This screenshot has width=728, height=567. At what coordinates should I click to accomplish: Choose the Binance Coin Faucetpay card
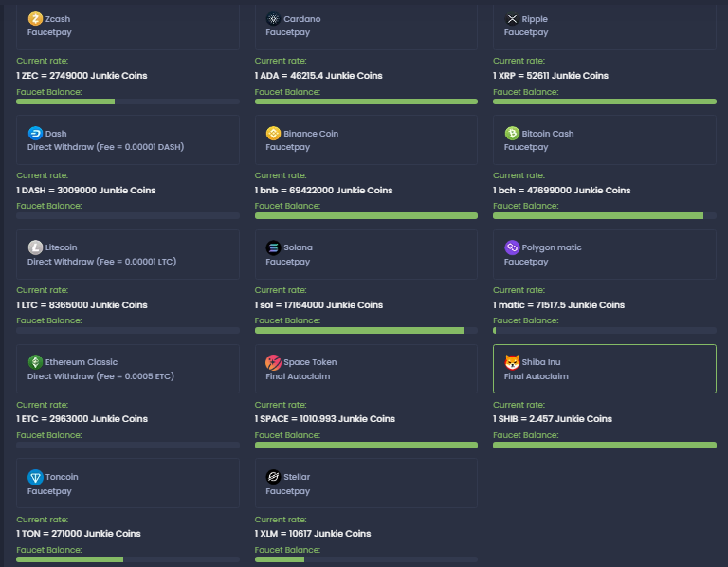[x=366, y=139]
